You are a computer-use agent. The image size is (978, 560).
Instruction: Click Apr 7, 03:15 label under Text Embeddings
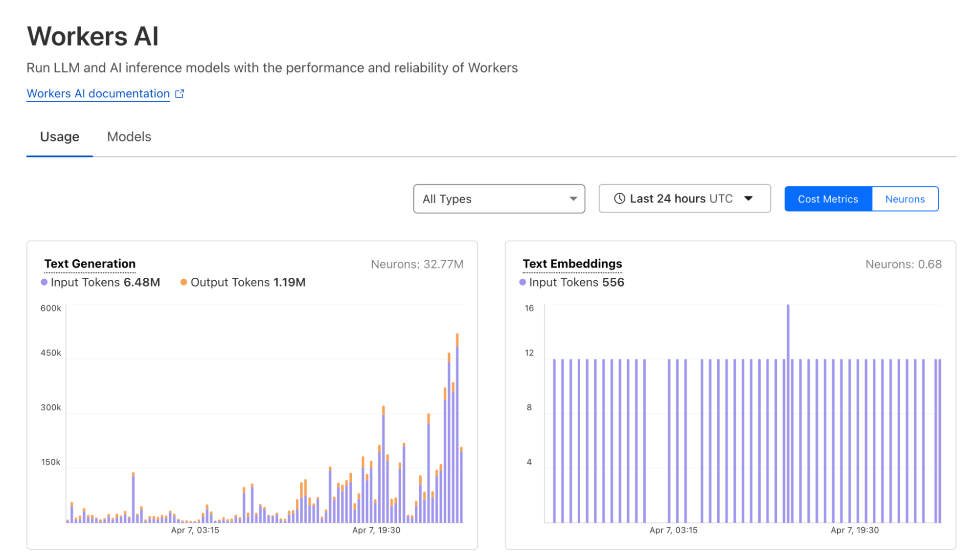pos(673,530)
